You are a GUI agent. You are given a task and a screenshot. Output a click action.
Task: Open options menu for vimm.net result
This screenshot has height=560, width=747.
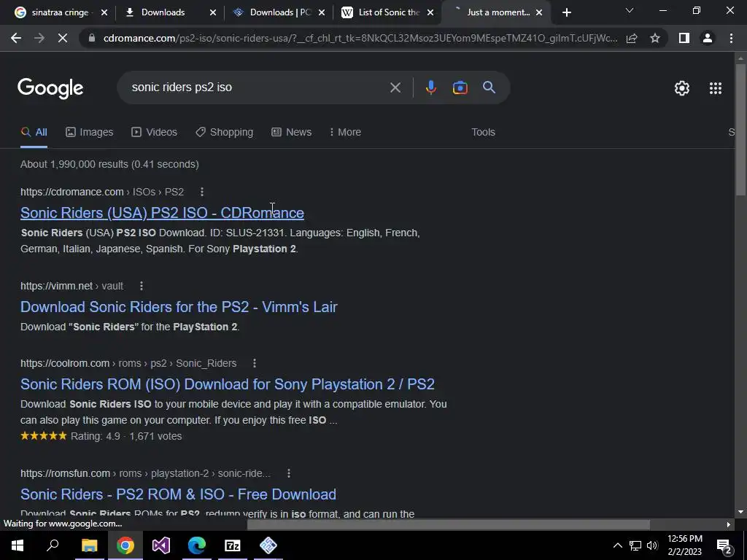(141, 286)
